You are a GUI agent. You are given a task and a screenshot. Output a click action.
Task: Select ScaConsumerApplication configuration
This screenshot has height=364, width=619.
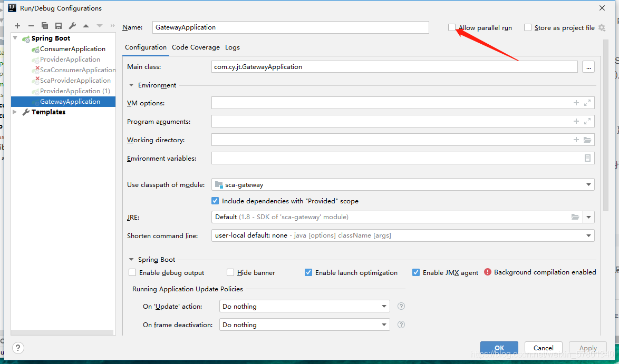[78, 70]
